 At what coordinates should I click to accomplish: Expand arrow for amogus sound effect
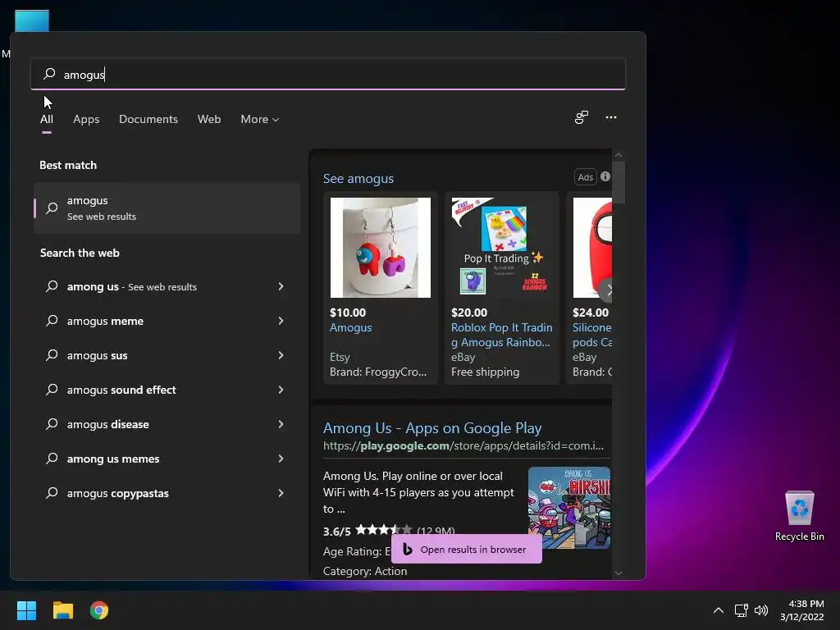point(281,390)
